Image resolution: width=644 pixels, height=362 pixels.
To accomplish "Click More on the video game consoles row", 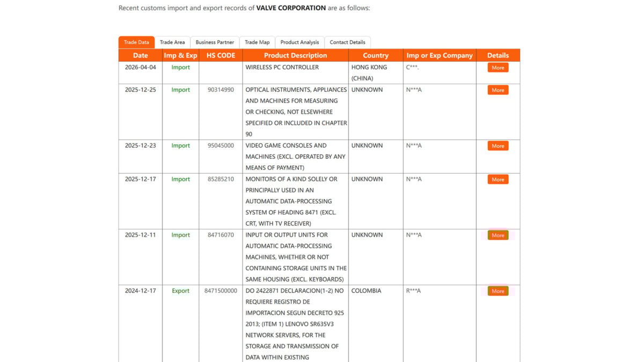I will pyautogui.click(x=497, y=145).
